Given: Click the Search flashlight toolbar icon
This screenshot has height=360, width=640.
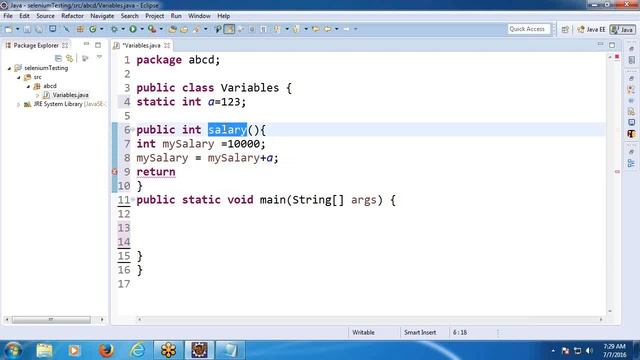Looking at the screenshot, I should pos(197,29).
